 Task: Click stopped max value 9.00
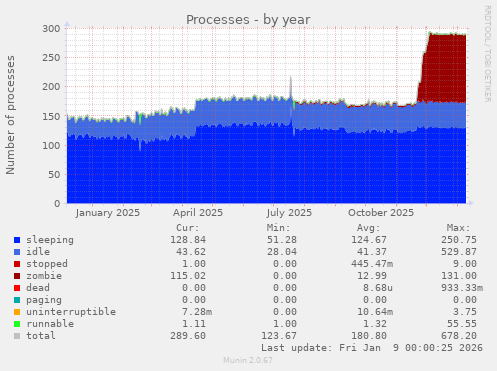tap(465, 264)
